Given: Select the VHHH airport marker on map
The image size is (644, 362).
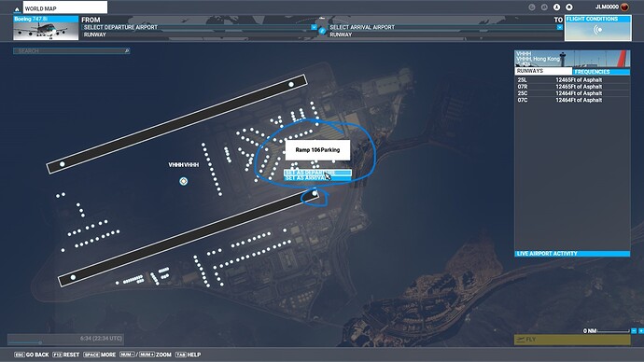Looking at the screenshot, I should 183,181.
